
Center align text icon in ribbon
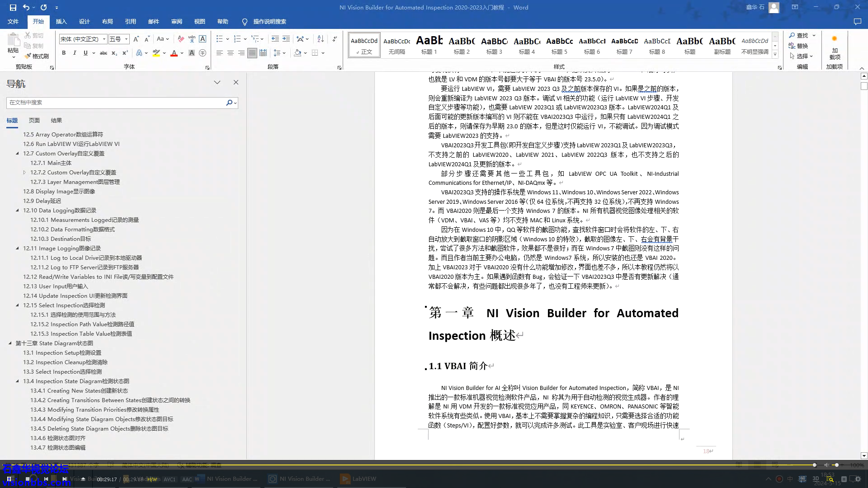[x=231, y=53]
